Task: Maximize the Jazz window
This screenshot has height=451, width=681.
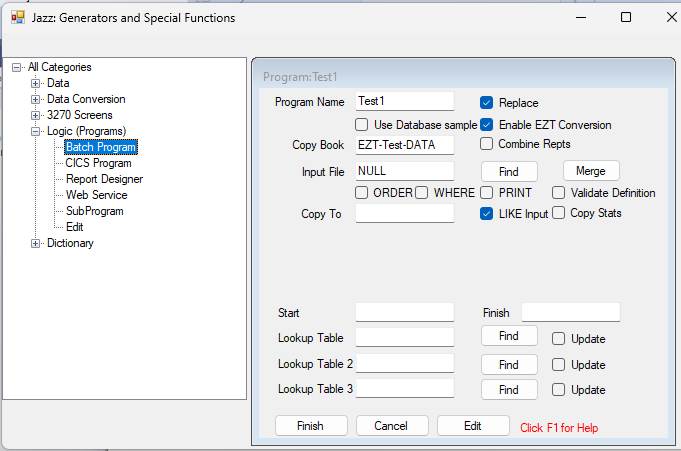Action: pyautogui.click(x=626, y=17)
